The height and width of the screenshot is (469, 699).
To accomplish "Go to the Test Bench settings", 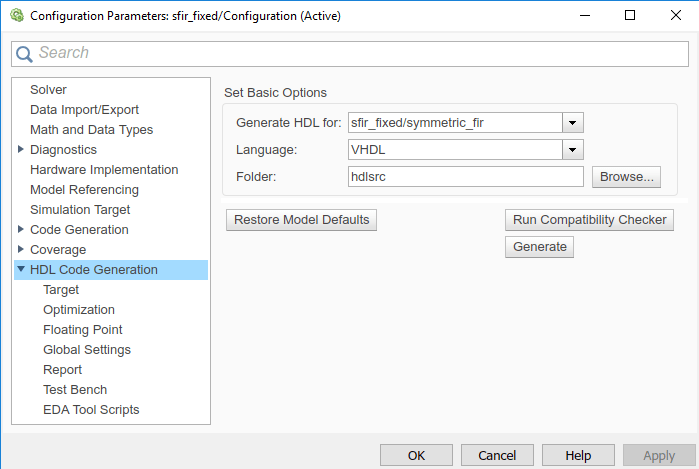I will click(x=75, y=389).
